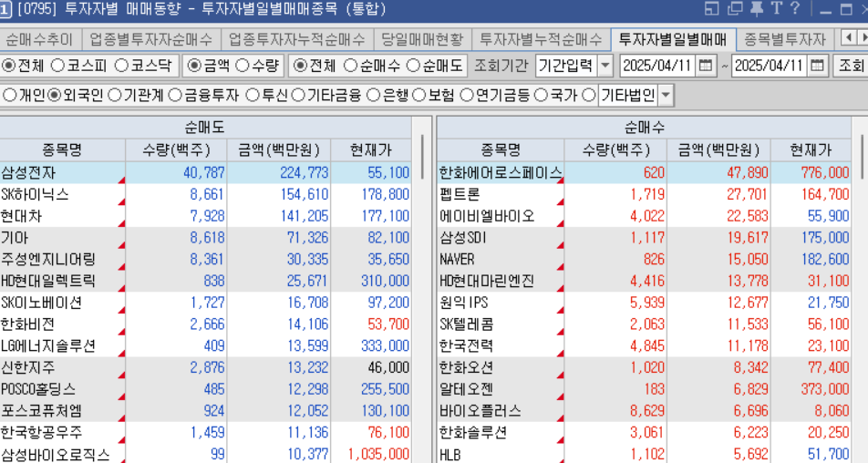Image resolution: width=868 pixels, height=463 pixels.
Task: Click the 224,773 amount cell for 삼성전자
Action: tap(278, 172)
